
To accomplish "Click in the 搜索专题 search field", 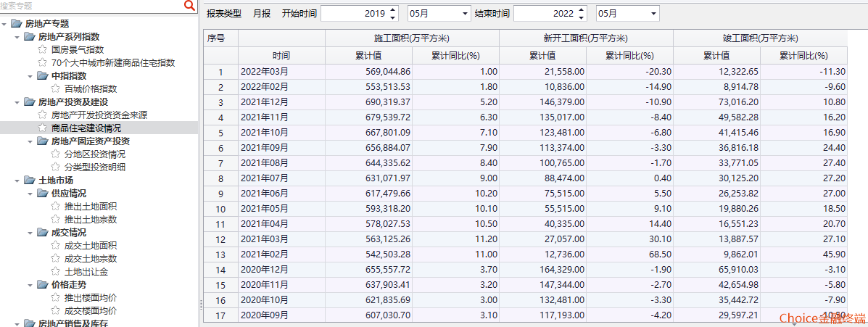I will 87,6.
